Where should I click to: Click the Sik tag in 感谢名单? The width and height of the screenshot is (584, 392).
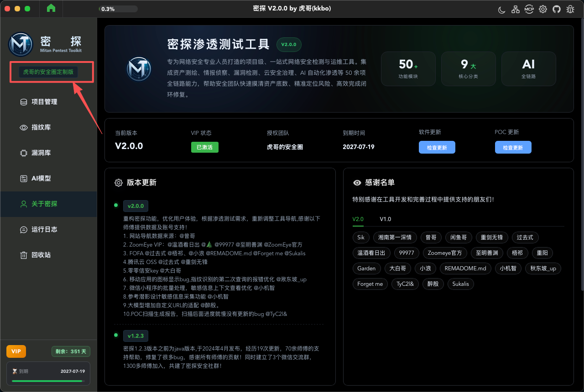point(361,237)
